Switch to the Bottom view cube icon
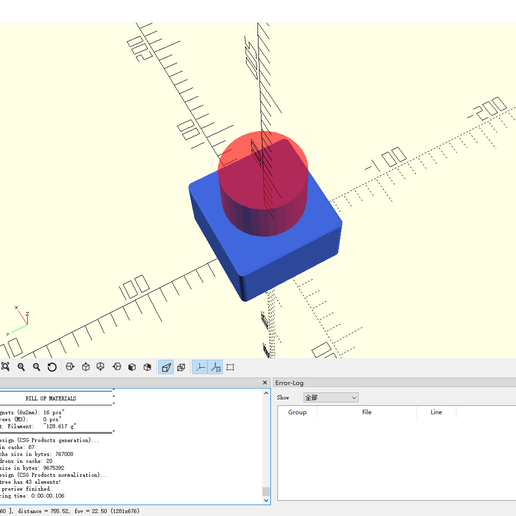Screen dimensions: 516x516 101,367
